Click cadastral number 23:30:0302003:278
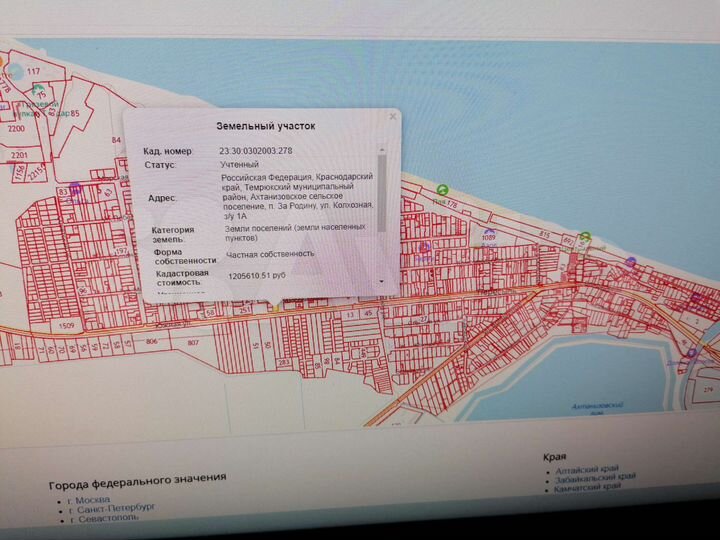 pos(256,150)
